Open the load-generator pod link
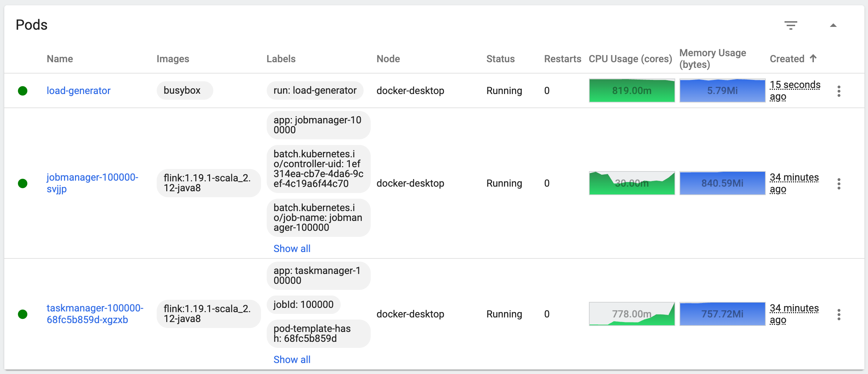This screenshot has height=374, width=868. click(x=79, y=91)
